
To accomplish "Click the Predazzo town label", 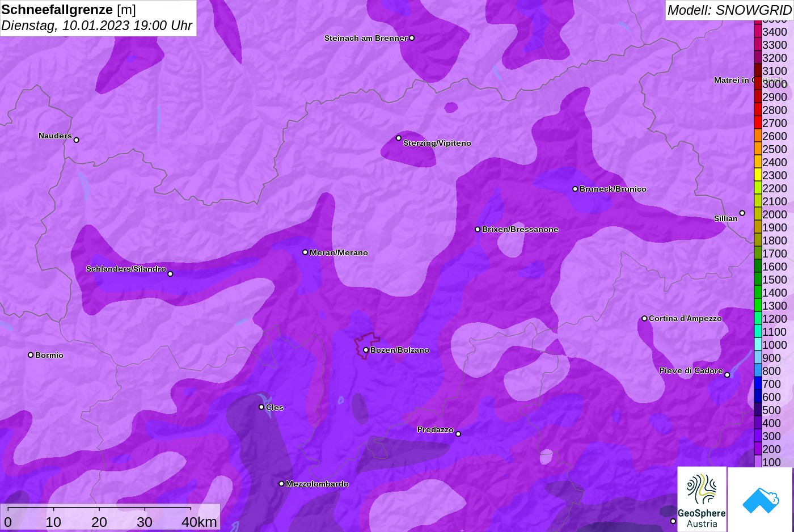I will 436,429.
